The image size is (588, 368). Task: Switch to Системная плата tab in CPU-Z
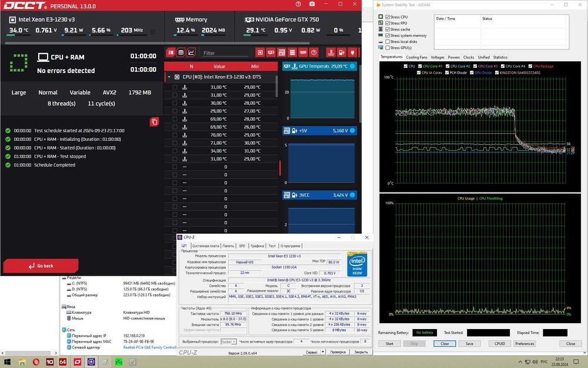click(x=205, y=246)
